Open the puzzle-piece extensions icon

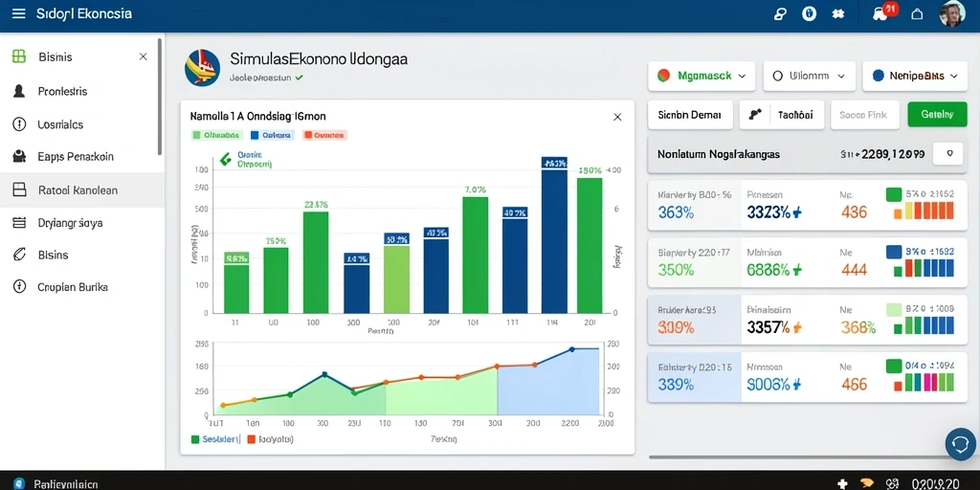838,13
